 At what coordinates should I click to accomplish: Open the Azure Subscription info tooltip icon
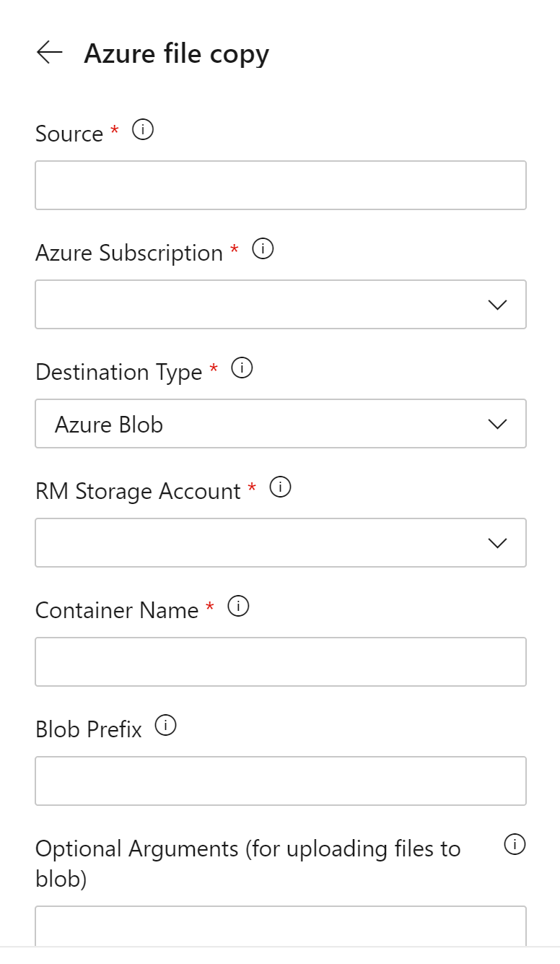[x=263, y=250]
